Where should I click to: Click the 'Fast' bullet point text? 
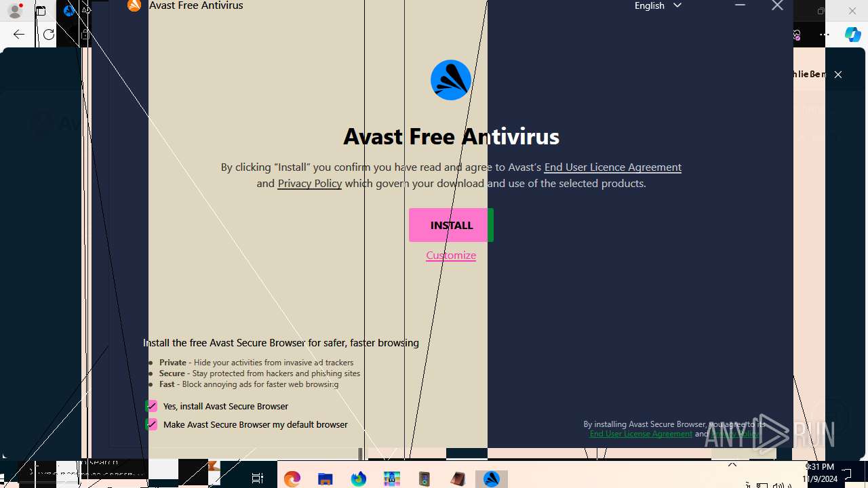(249, 384)
